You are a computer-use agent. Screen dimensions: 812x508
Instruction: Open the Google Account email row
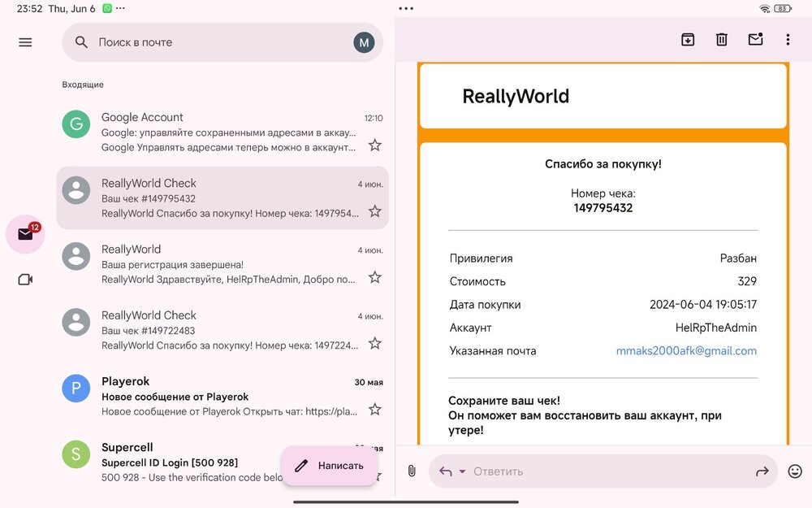pos(222,132)
